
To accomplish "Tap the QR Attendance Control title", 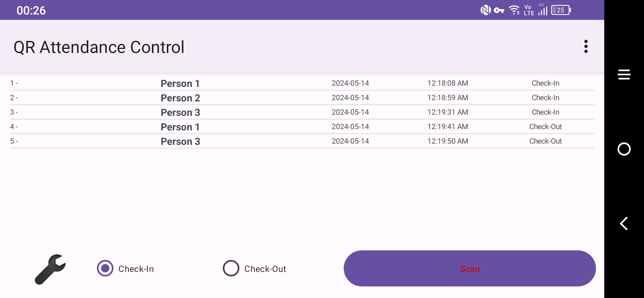I will 99,47.
